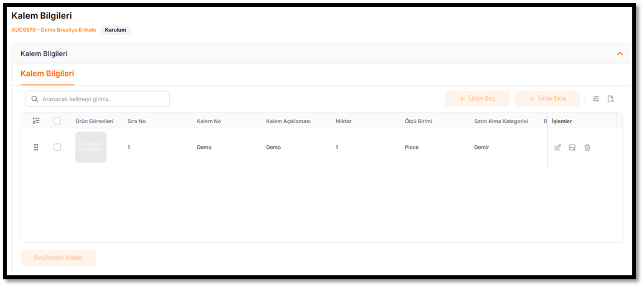This screenshot has height=287, width=644.
Task: Click the magnifier icon in search box
Action: click(x=35, y=99)
